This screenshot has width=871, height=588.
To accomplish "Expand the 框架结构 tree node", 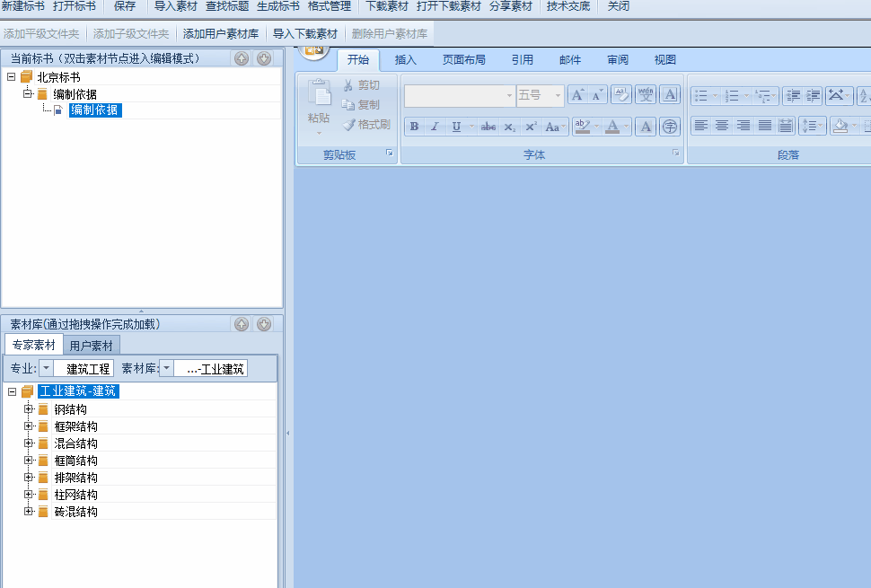I will pos(29,426).
